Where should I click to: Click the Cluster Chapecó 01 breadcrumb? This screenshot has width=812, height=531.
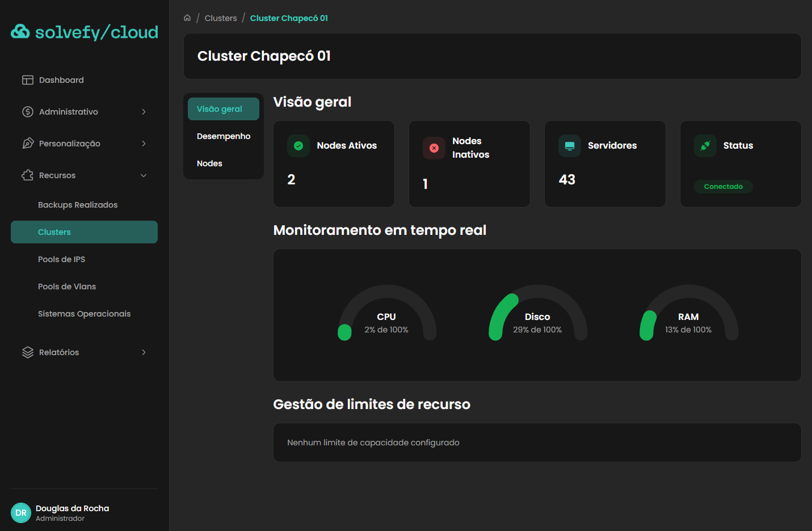point(289,18)
